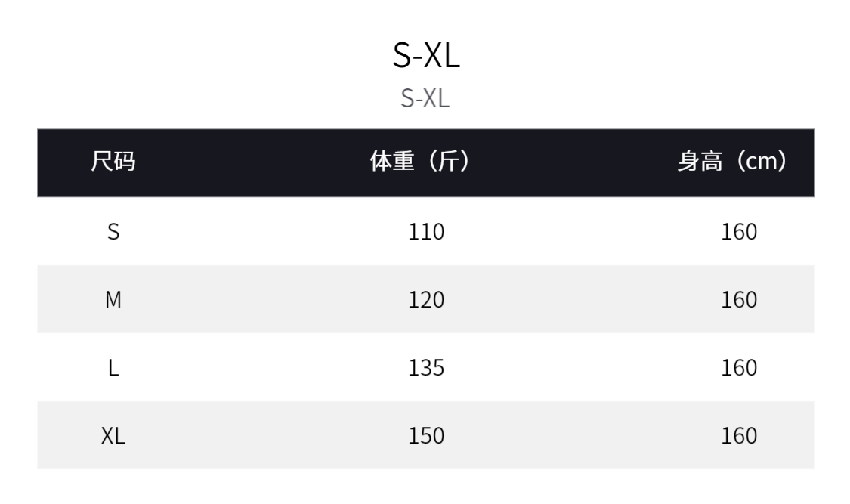Select the S size label cell
Viewport: 850px width, 504px height.
[113, 231]
